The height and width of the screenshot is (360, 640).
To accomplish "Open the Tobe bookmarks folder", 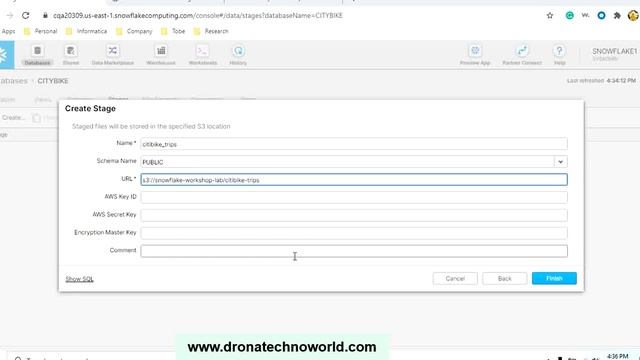I will [x=173, y=31].
